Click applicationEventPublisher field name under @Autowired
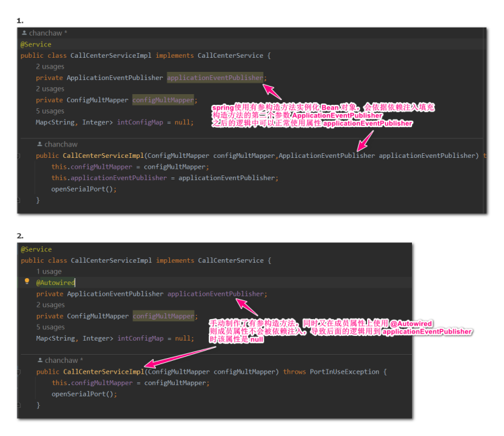The width and height of the screenshot is (504, 436). pos(215,294)
